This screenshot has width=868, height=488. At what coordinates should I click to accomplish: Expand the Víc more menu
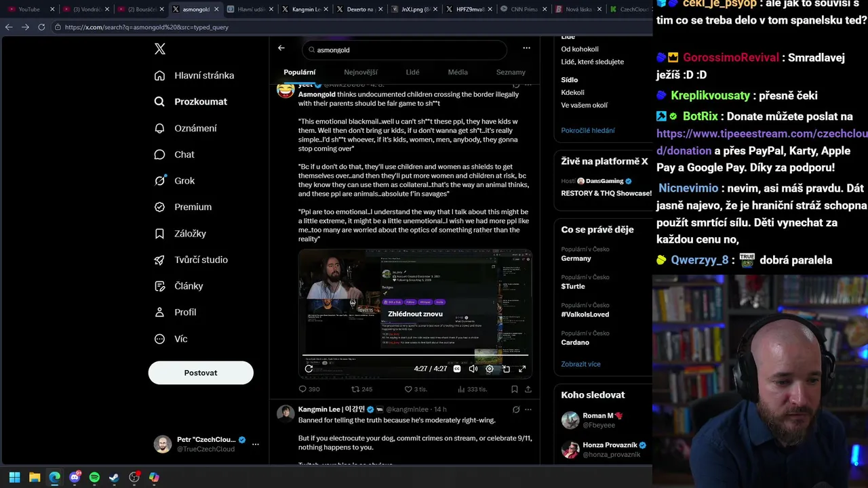(171, 339)
